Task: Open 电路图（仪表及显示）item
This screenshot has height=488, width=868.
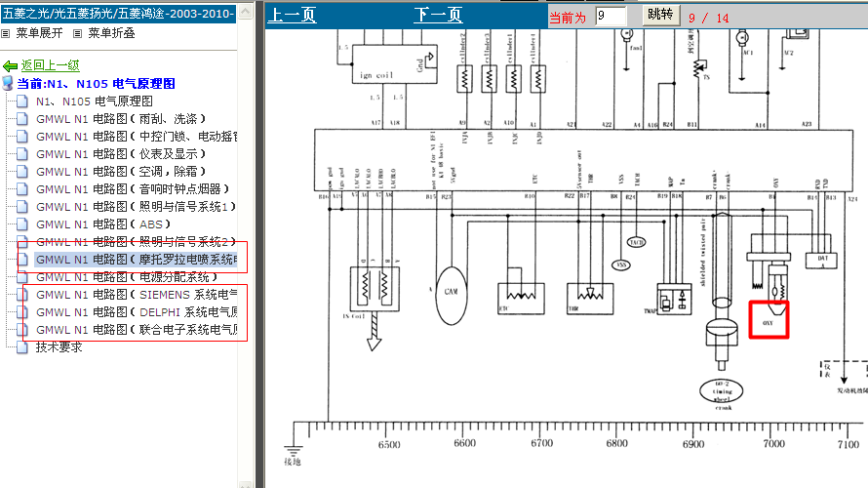Action: coord(121,154)
